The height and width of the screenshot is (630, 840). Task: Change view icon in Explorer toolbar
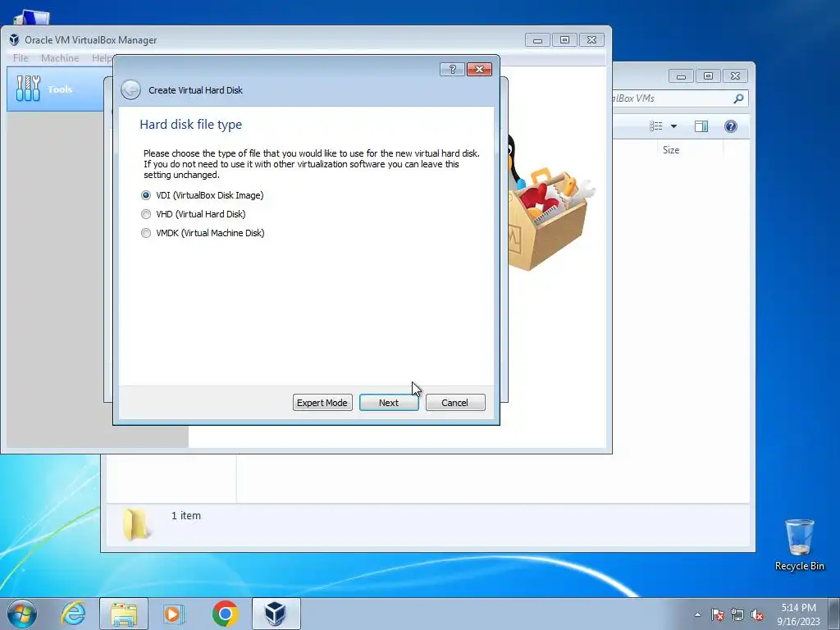click(x=656, y=126)
